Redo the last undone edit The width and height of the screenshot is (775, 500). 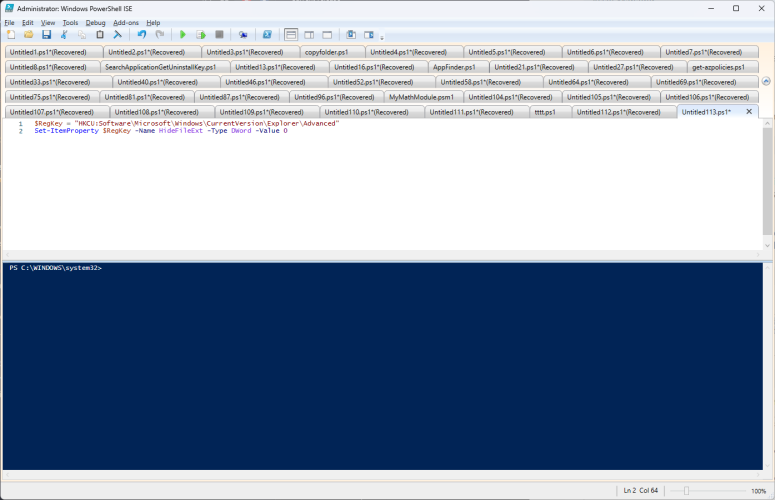pyautogui.click(x=160, y=35)
